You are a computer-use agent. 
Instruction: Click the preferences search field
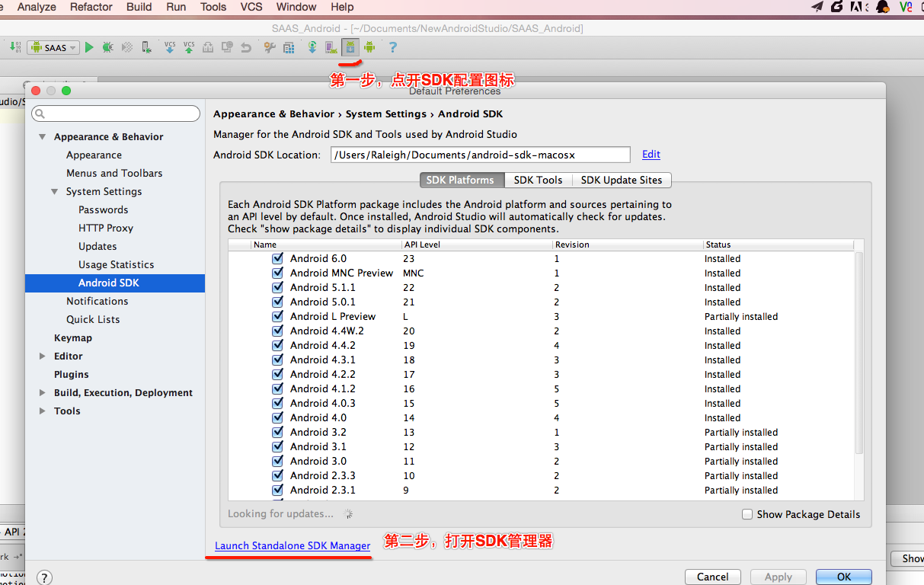click(x=116, y=113)
